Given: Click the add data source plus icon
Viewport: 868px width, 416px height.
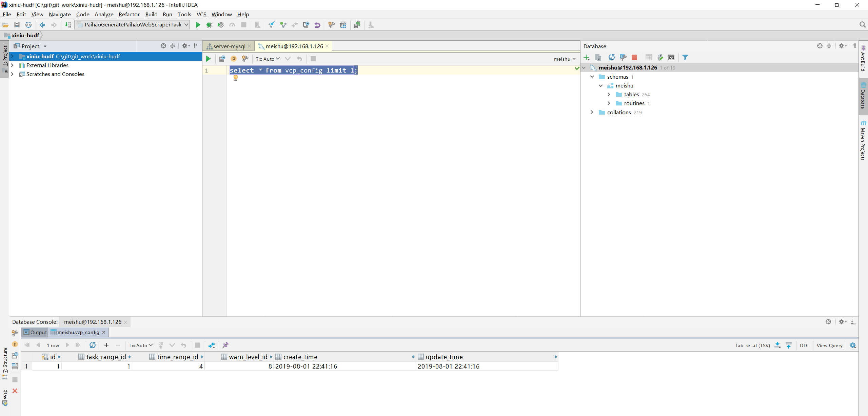Looking at the screenshot, I should tap(587, 57).
